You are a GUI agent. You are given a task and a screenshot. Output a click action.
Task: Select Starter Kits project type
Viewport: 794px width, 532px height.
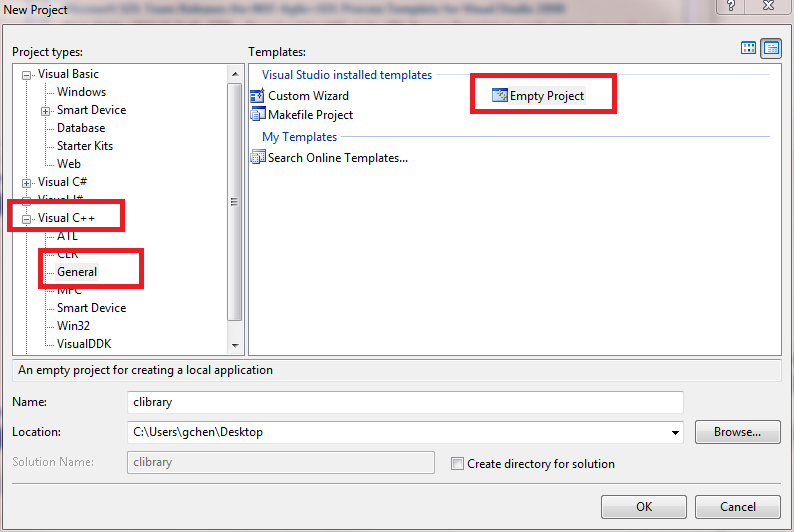[x=85, y=146]
